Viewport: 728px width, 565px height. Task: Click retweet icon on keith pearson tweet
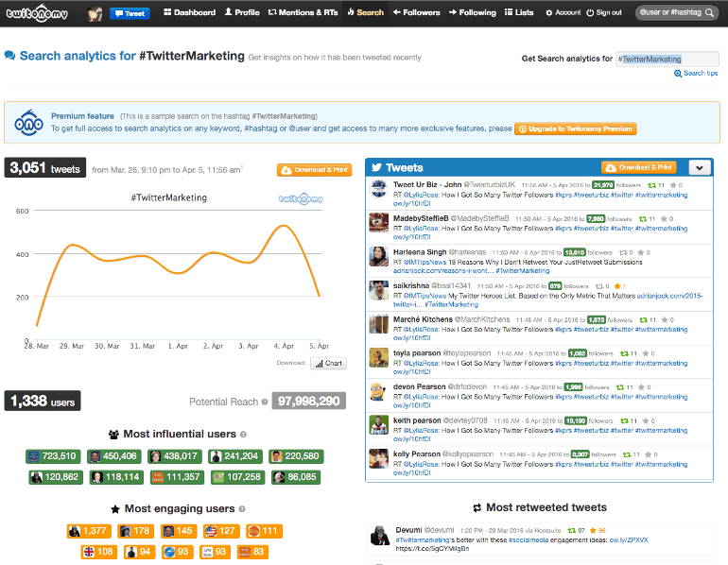tap(624, 421)
